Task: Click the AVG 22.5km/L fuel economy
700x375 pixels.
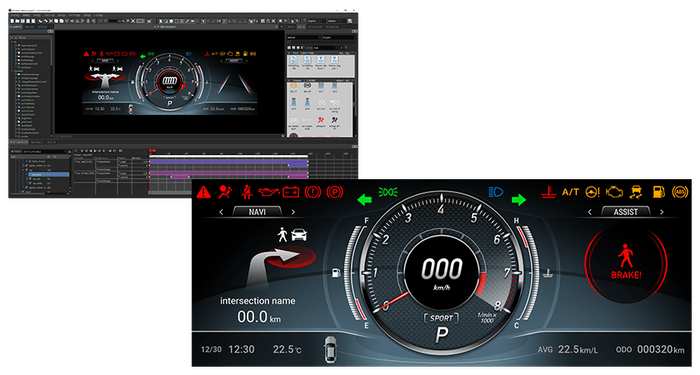Action: pyautogui.click(x=567, y=350)
